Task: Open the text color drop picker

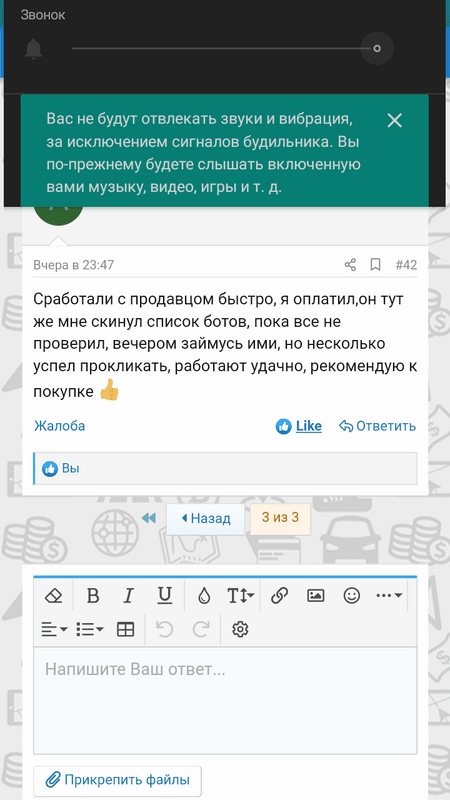Action: point(204,596)
